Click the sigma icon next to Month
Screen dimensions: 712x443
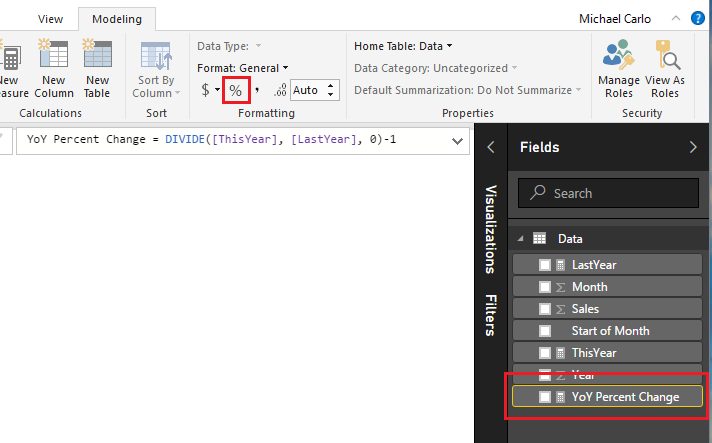coord(561,287)
